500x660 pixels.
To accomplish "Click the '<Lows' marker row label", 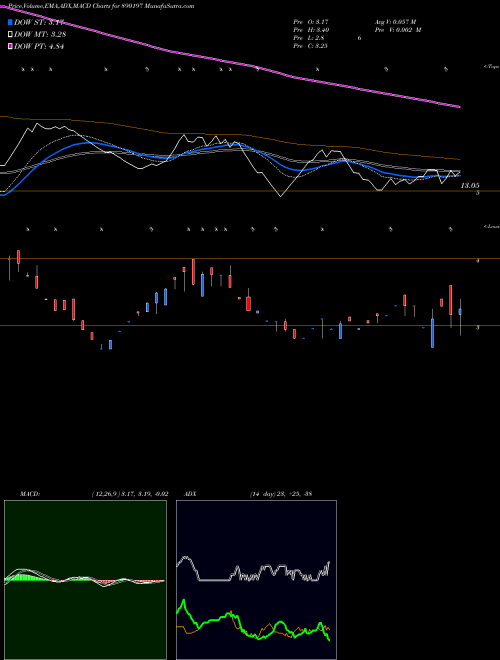I will pyautogui.click(x=491, y=226).
